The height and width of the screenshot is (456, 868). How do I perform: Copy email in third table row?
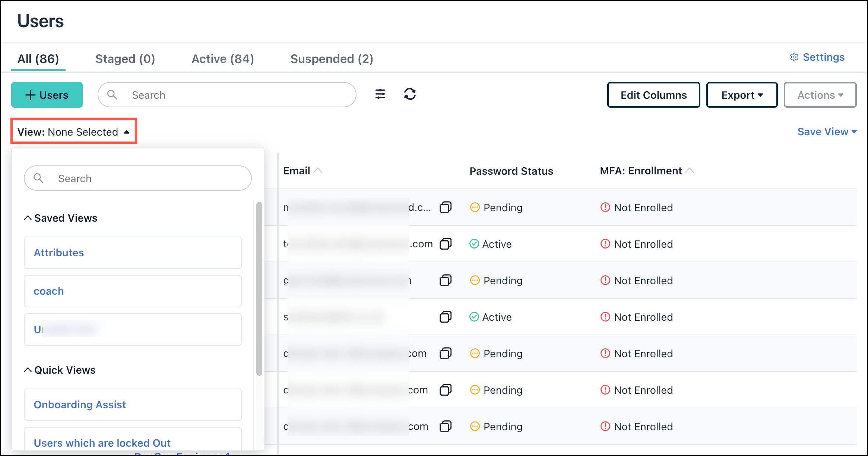(x=445, y=280)
